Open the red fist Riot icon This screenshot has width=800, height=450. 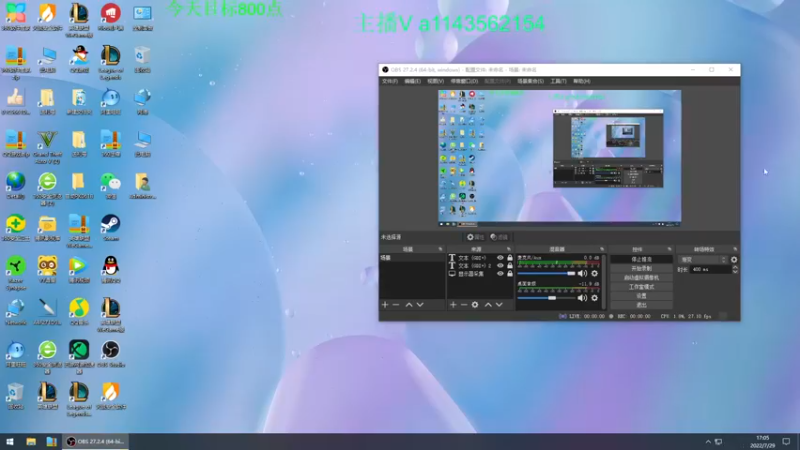tap(111, 17)
